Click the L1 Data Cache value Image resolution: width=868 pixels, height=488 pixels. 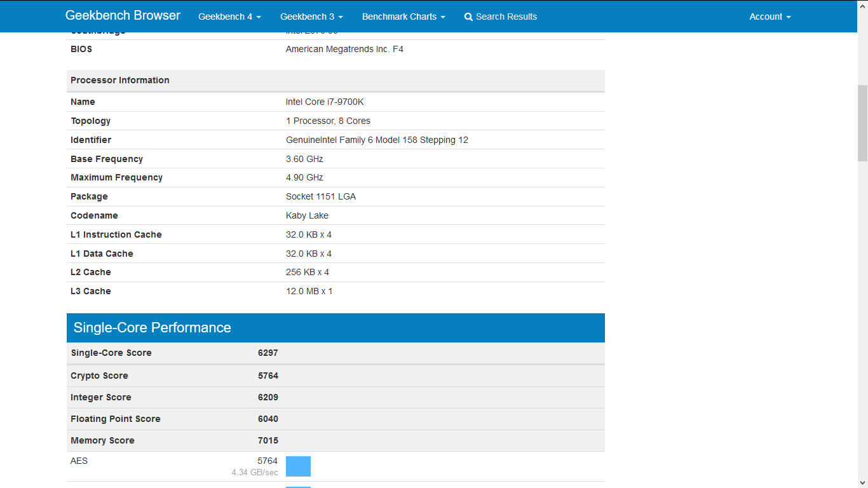click(309, 254)
